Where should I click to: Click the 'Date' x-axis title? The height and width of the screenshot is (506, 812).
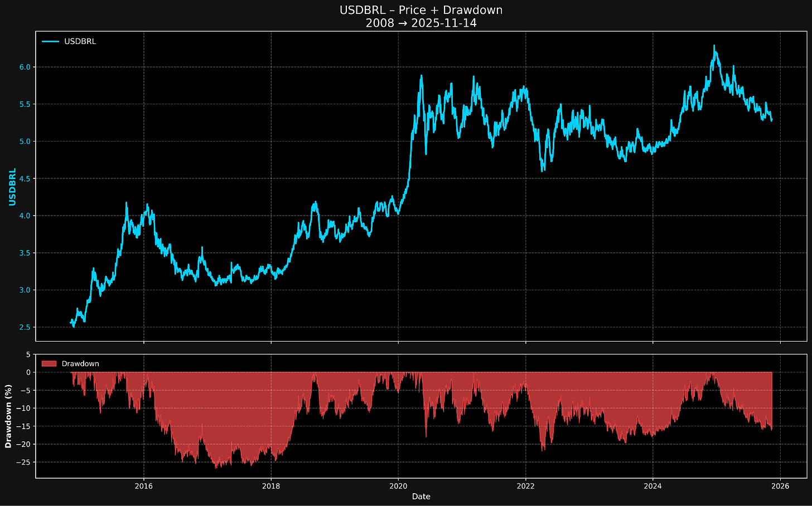421,497
